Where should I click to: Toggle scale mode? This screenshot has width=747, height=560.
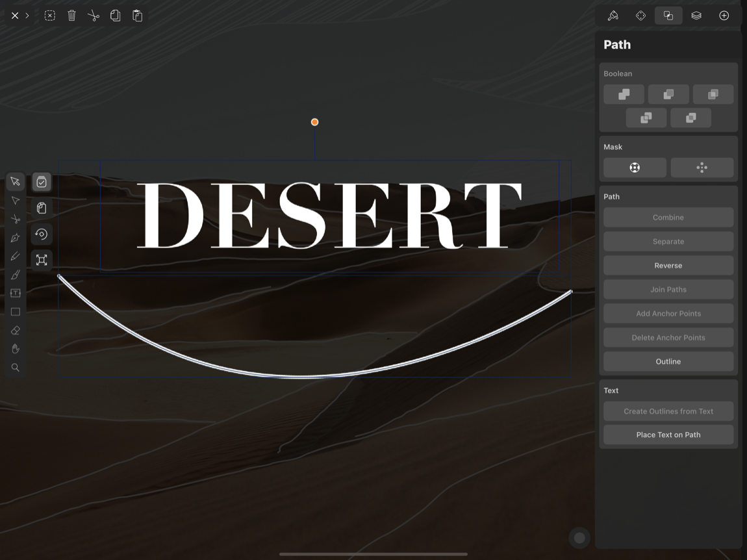tap(42, 260)
